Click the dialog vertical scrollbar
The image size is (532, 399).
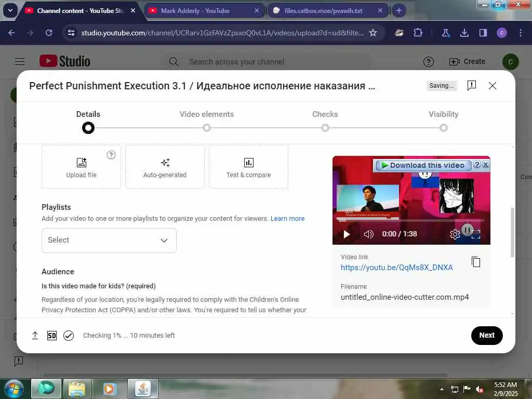coord(512,232)
